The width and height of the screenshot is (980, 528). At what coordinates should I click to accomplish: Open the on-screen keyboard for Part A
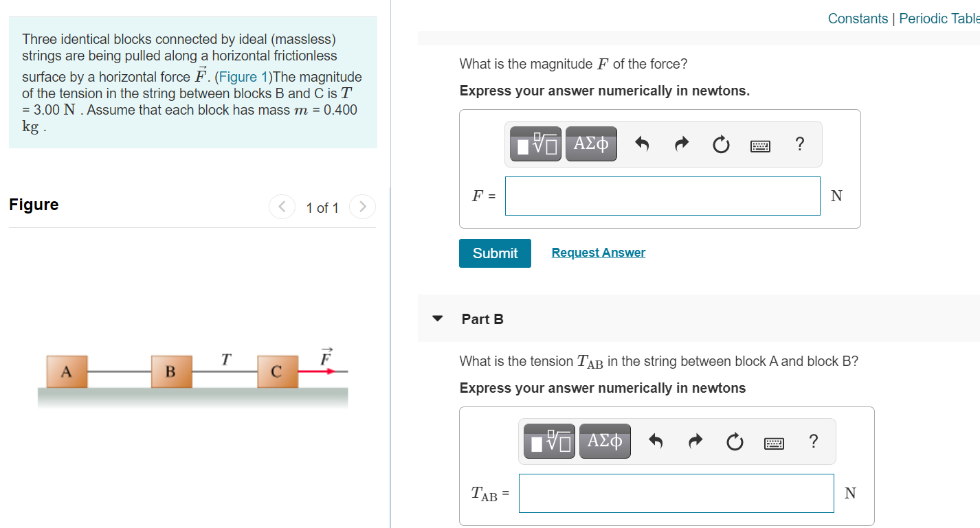[x=760, y=146]
